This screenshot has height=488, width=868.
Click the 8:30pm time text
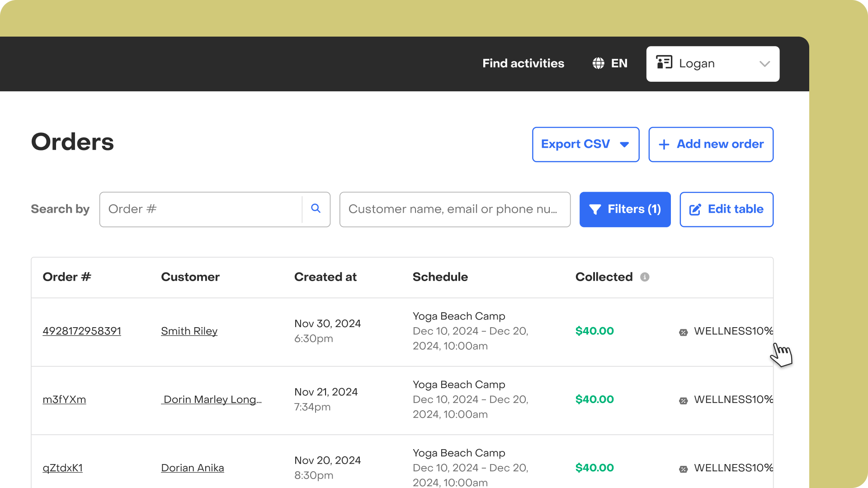coord(313,475)
